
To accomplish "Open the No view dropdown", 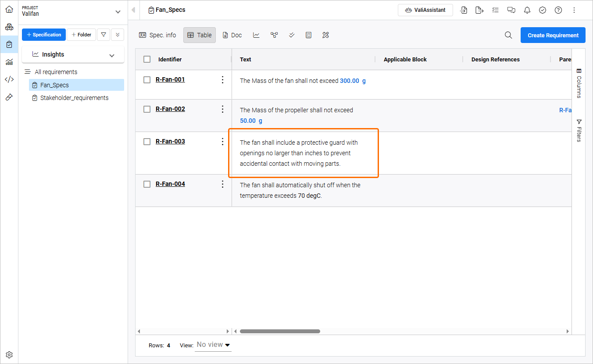I will coord(213,345).
